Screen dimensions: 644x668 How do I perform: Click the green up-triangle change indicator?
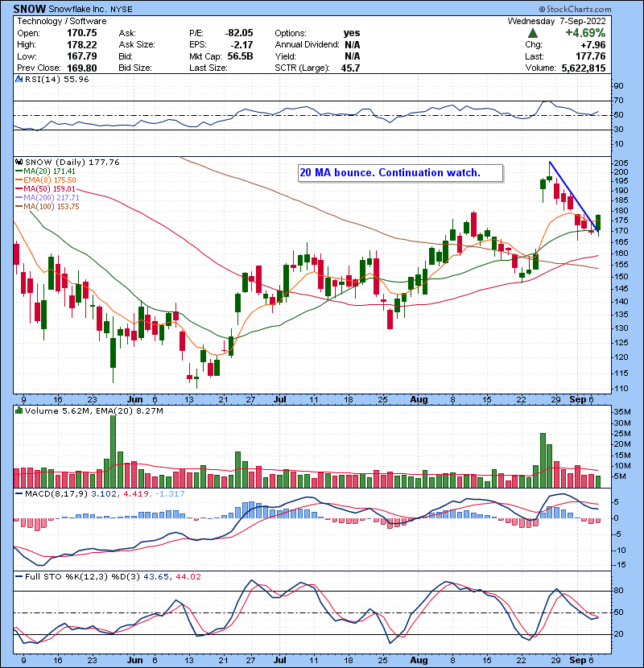533,33
